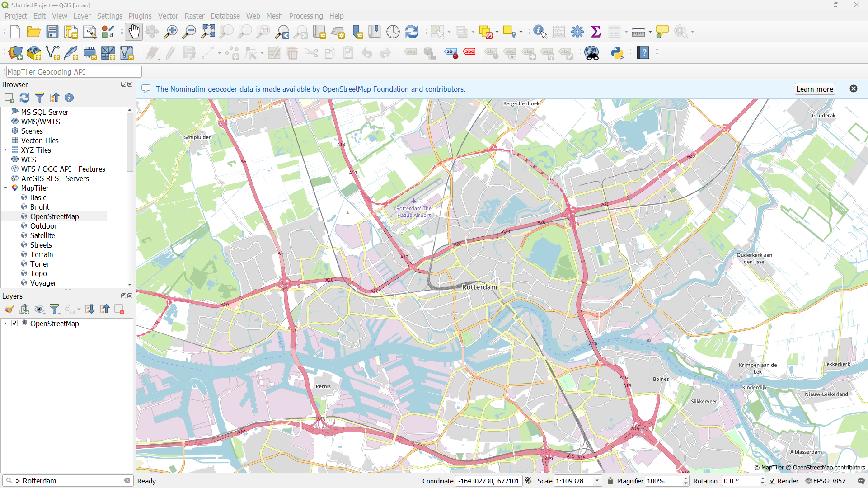Viewport: 868px width, 488px height.
Task: Clear the Rotterdam locator search text
Action: pyautogui.click(x=127, y=481)
